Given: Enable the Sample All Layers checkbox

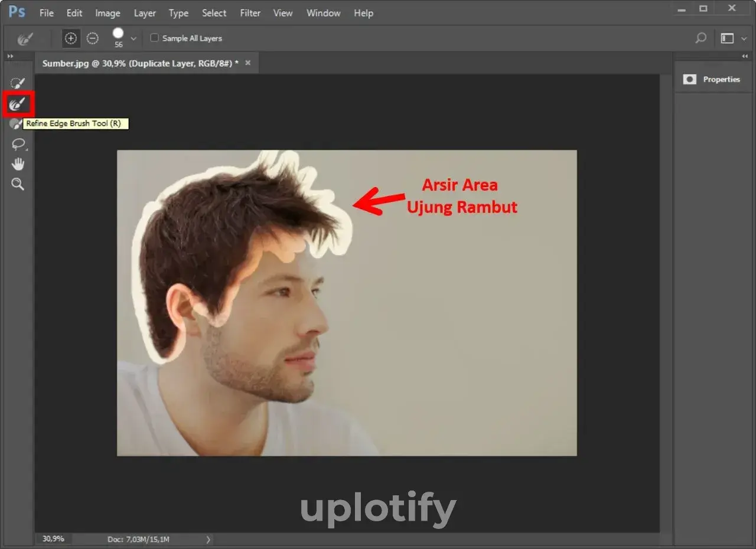Looking at the screenshot, I should tap(155, 38).
